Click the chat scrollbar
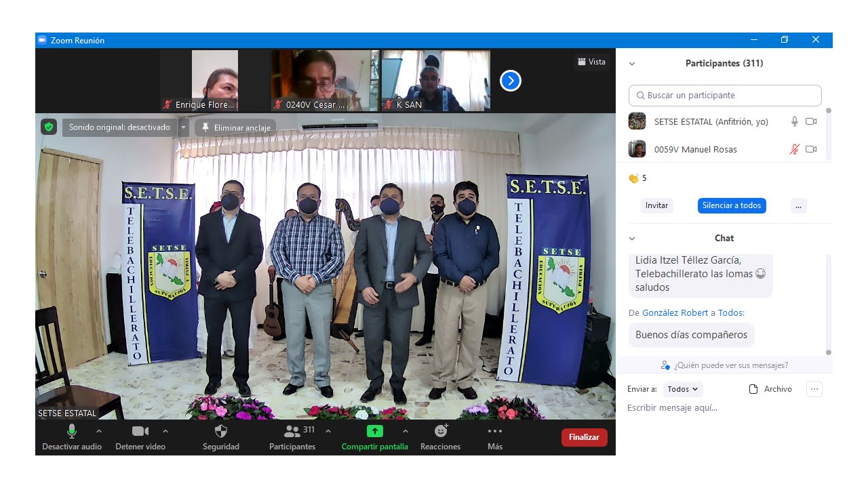This screenshot has width=868, height=488. [828, 304]
